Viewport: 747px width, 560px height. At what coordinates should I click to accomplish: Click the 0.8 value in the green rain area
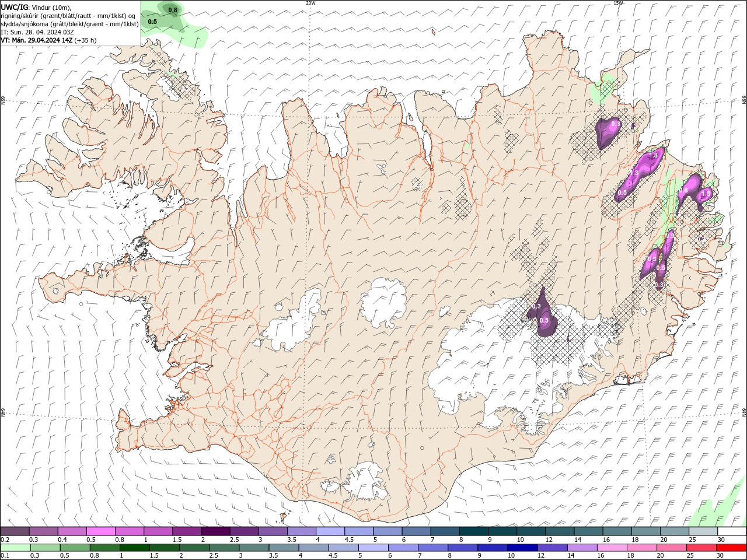[x=173, y=10]
